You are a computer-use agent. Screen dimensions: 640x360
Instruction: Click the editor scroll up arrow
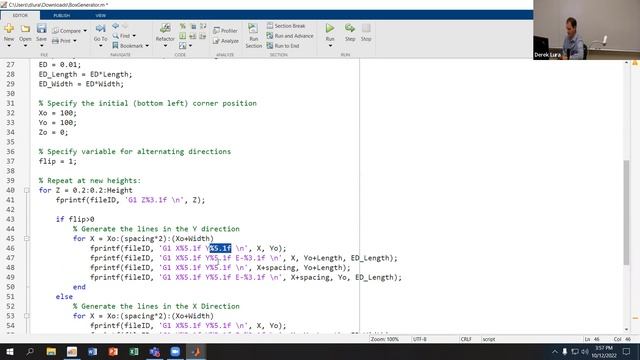627,63
